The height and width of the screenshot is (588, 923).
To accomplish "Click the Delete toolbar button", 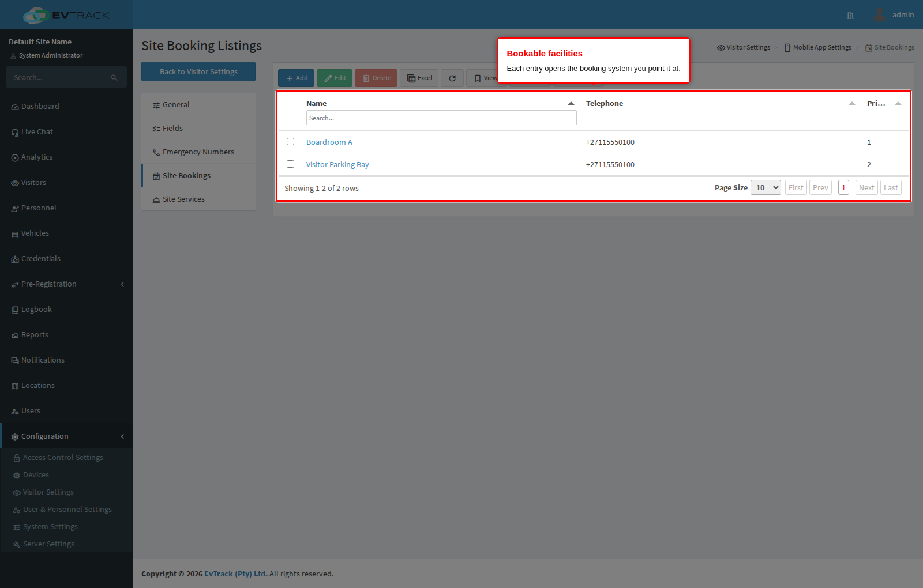I will click(376, 78).
